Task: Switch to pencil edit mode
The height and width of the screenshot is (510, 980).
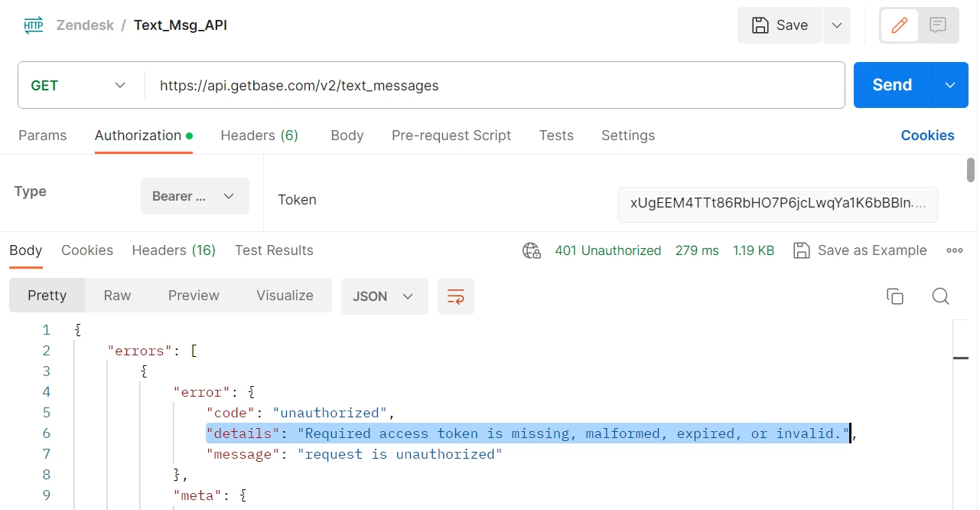Action: click(900, 25)
